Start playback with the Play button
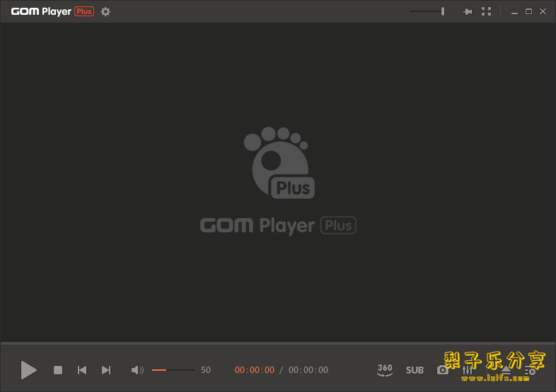This screenshot has height=392, width=556. [x=29, y=370]
